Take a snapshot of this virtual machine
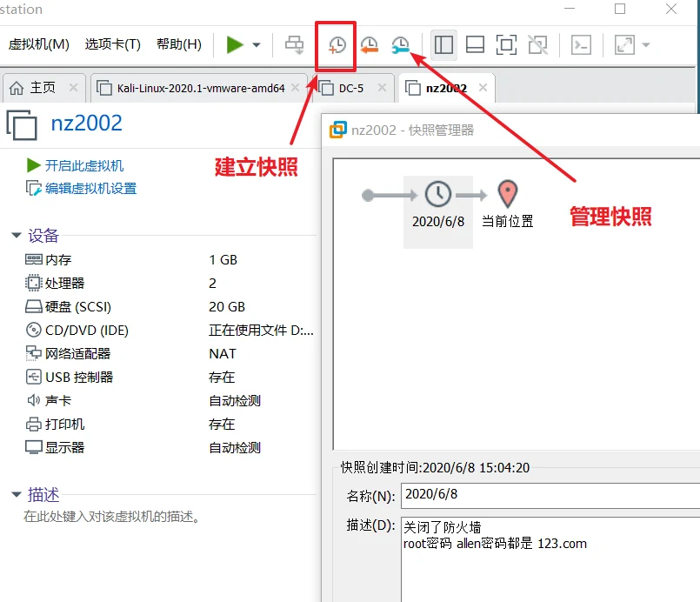 pyautogui.click(x=336, y=45)
